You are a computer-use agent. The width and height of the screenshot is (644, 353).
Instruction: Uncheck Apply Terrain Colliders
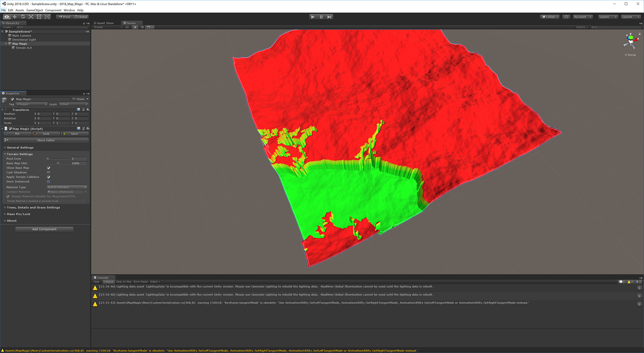[49, 177]
